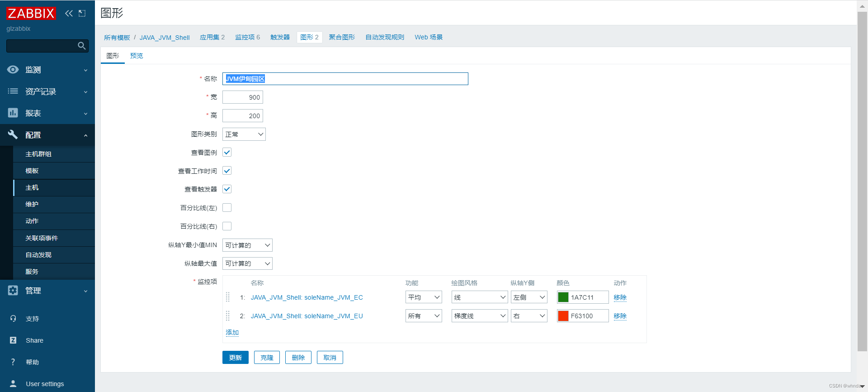Open the 聚合图形 tab
868x392 pixels.
(342, 37)
